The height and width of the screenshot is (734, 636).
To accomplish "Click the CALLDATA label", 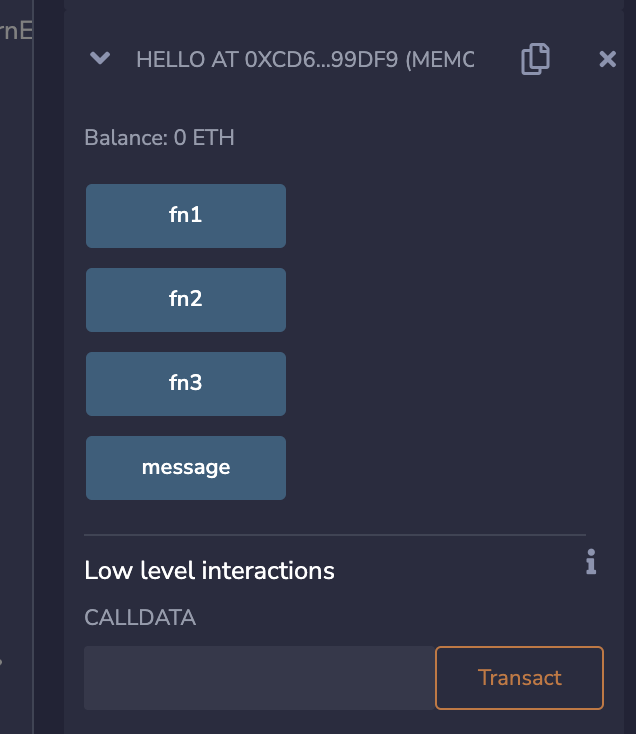I will pyautogui.click(x=140, y=617).
